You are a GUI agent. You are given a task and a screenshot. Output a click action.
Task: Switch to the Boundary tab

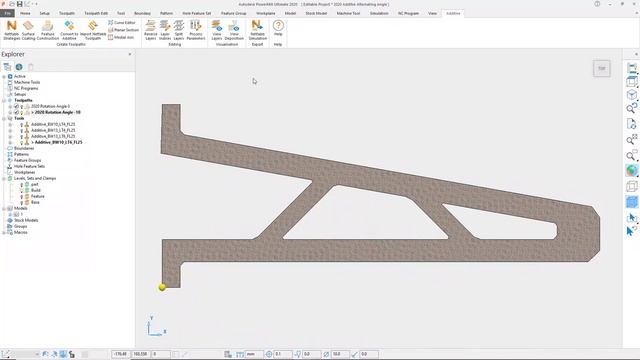click(142, 13)
